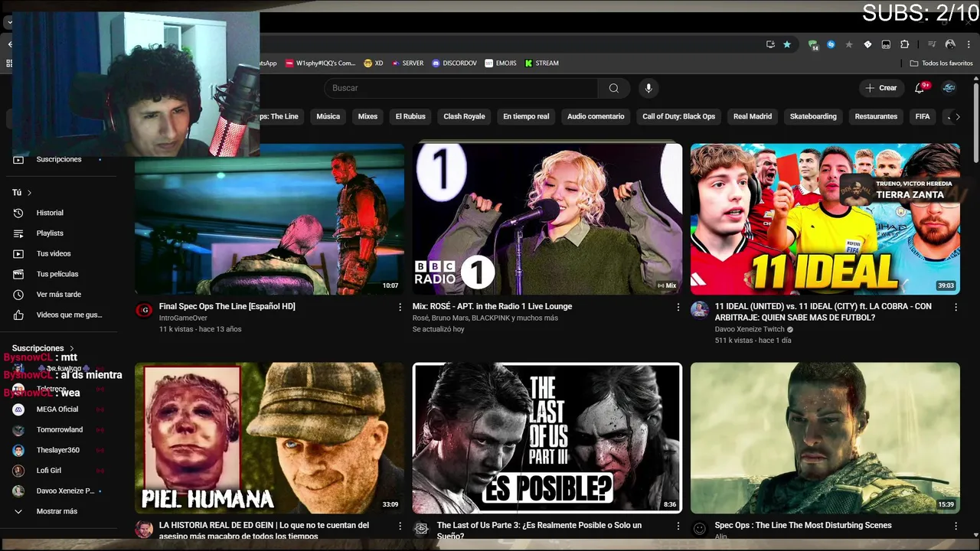Open the XD bookmark
The image size is (980, 551).
374,64
